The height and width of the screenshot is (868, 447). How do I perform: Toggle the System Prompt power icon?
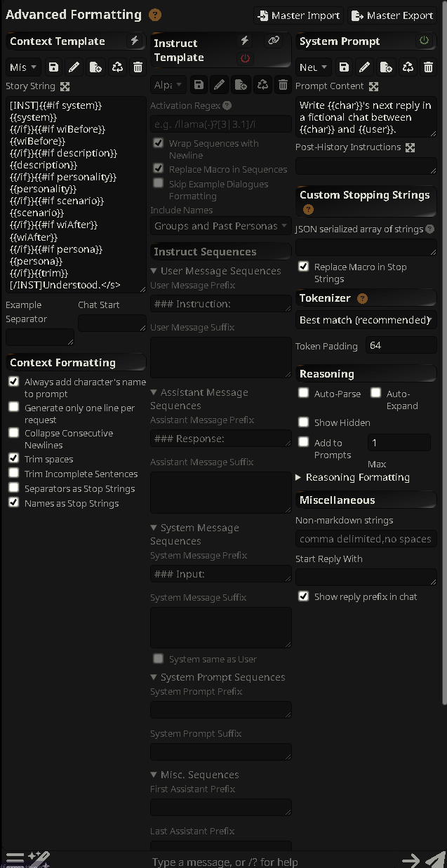coord(424,41)
